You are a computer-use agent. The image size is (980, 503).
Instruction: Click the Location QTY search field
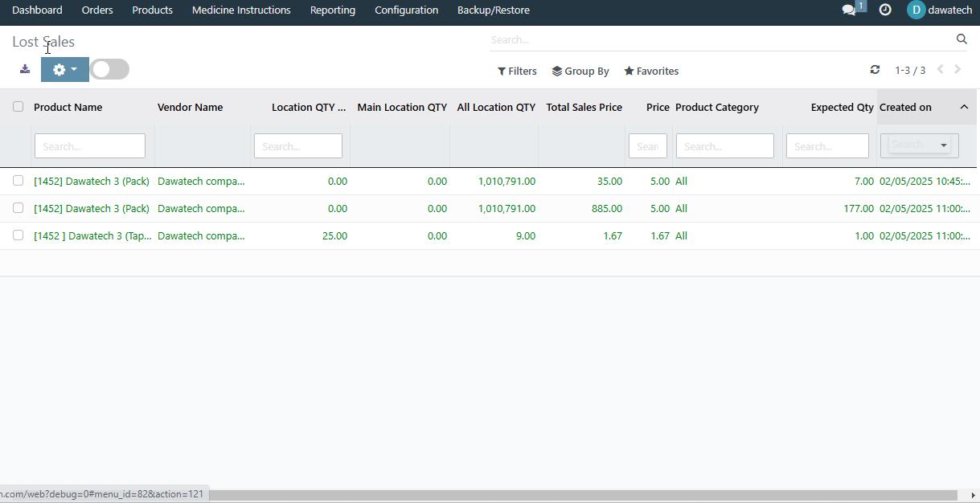coord(298,146)
